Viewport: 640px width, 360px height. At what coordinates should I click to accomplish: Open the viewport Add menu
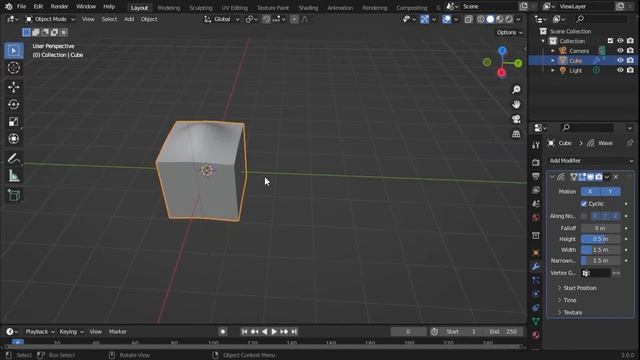pyautogui.click(x=129, y=19)
